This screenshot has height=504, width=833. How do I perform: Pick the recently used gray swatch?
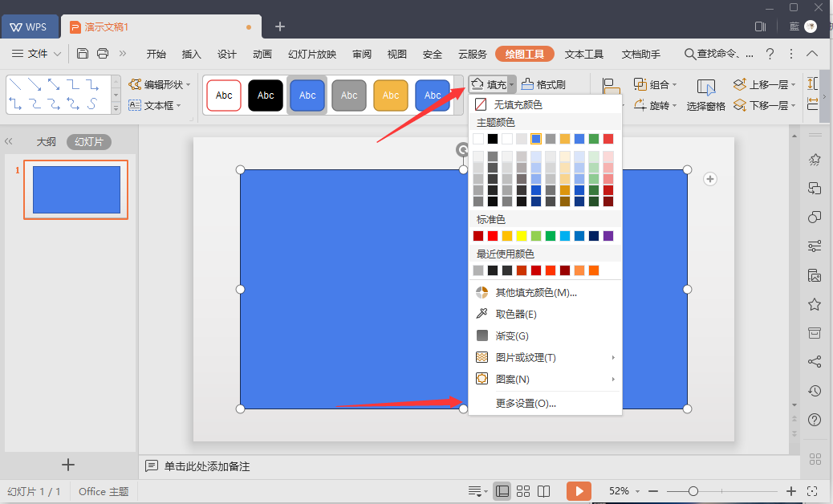click(x=478, y=270)
